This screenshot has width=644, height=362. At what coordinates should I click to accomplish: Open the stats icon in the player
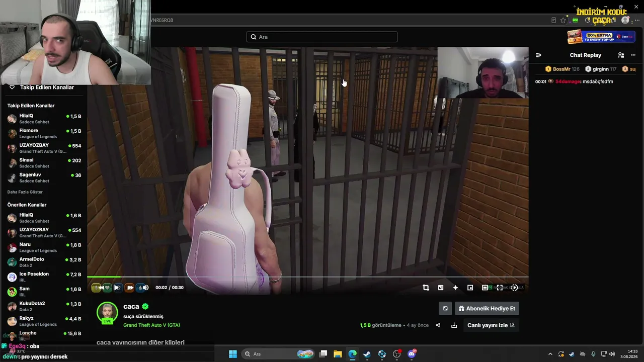click(x=441, y=288)
